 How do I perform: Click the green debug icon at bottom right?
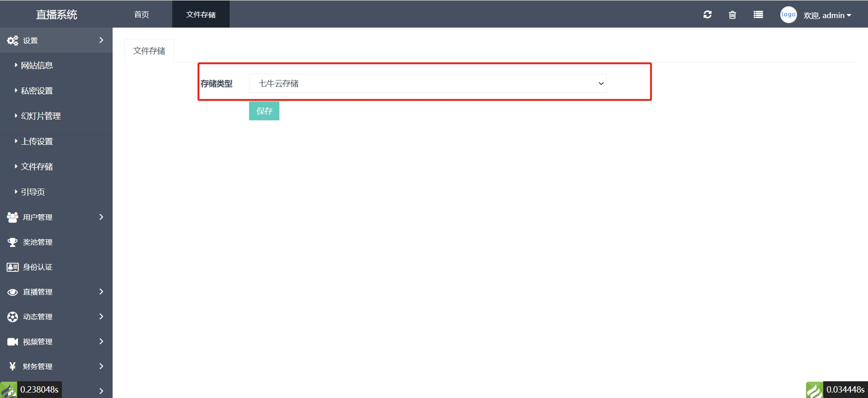(815, 390)
